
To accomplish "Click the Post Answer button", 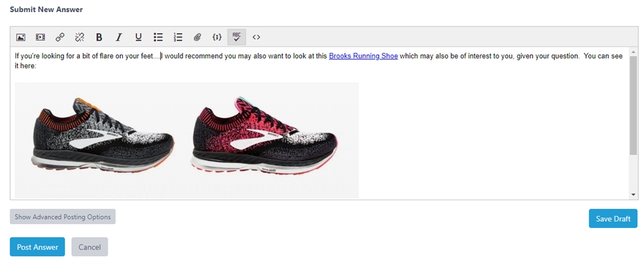I will [37, 247].
